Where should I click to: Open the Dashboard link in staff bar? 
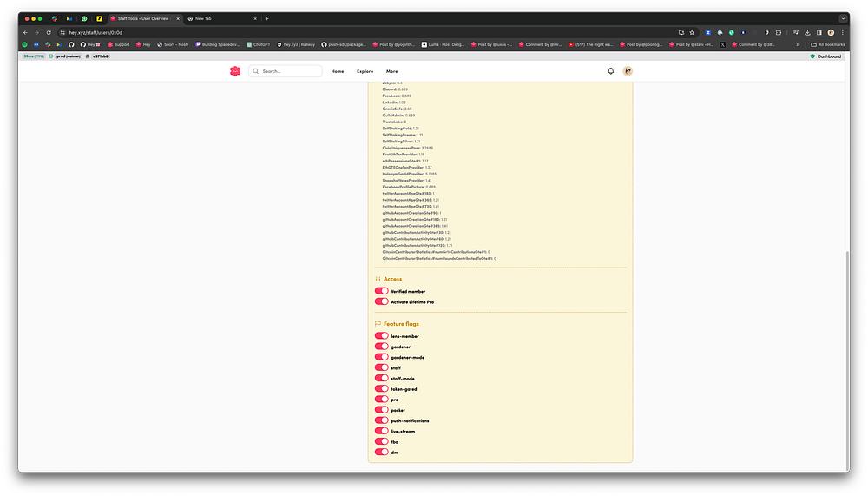[825, 56]
